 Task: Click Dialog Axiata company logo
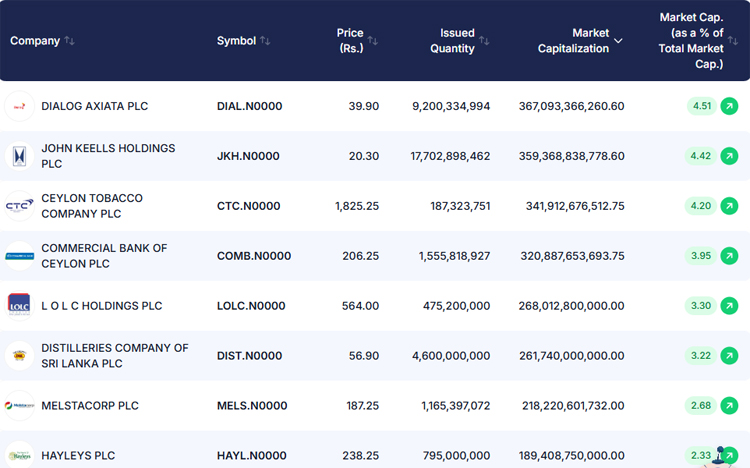click(x=19, y=106)
